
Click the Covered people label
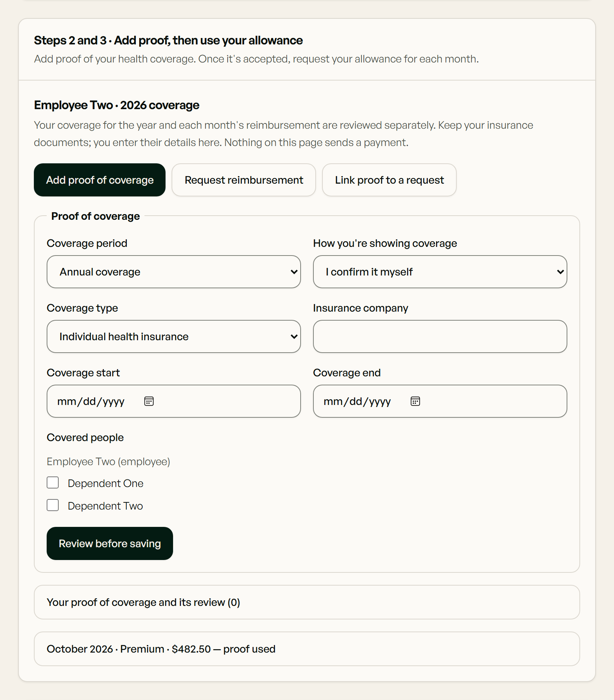tap(85, 437)
